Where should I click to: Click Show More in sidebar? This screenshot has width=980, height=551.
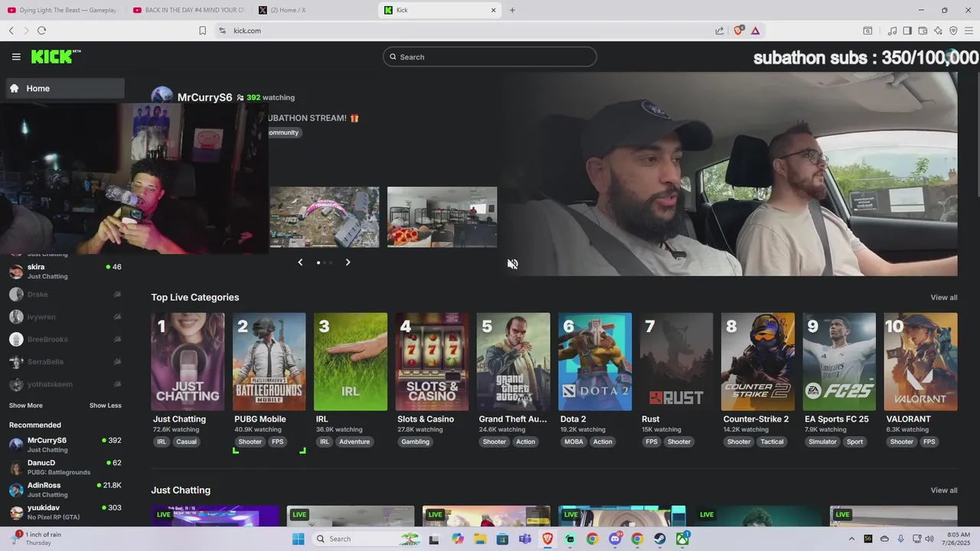[26, 406]
